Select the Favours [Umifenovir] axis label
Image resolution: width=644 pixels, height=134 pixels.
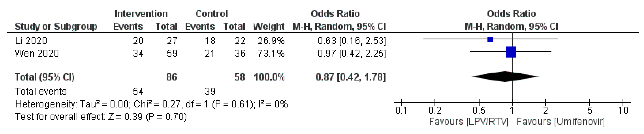tap(561, 122)
